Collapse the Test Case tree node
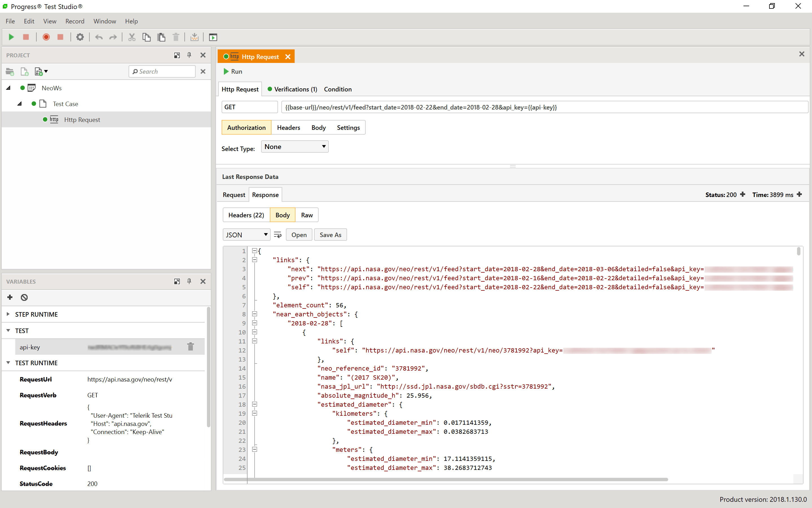This screenshot has height=508, width=812. tap(19, 104)
